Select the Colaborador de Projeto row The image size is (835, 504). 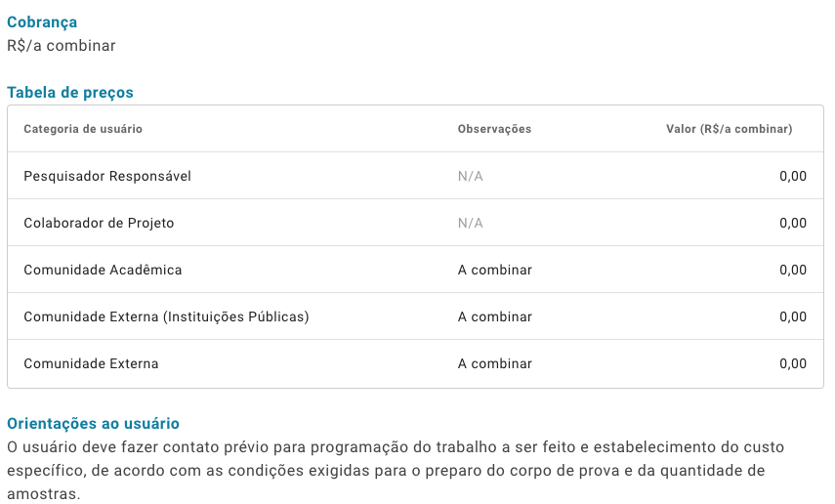tap(415, 223)
